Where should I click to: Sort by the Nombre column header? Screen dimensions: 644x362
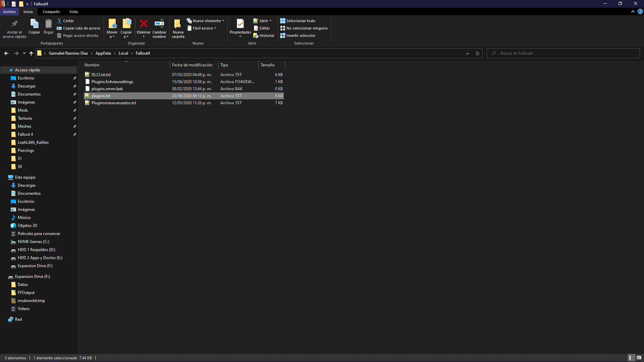[126, 65]
